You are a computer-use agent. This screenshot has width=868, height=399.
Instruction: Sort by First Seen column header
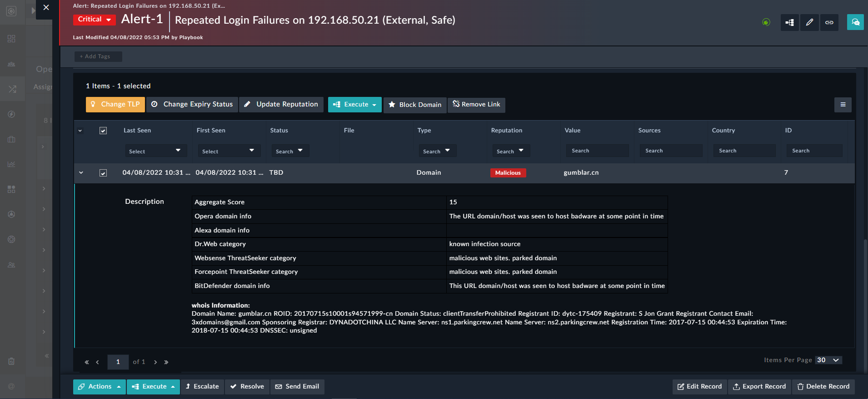[211, 131]
